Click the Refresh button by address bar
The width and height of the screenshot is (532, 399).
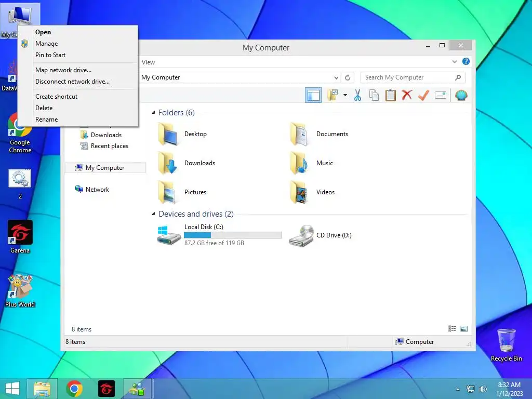pyautogui.click(x=348, y=78)
